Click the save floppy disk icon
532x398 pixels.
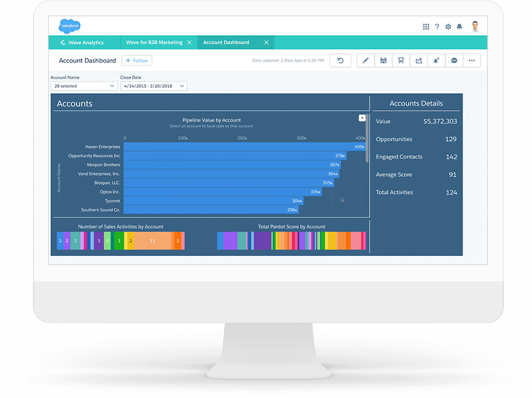(x=383, y=60)
